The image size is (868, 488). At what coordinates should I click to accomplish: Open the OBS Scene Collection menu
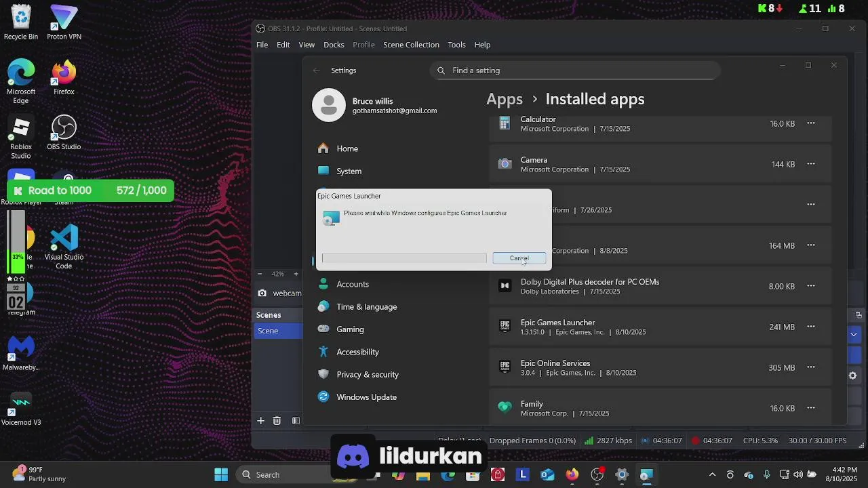pos(411,45)
